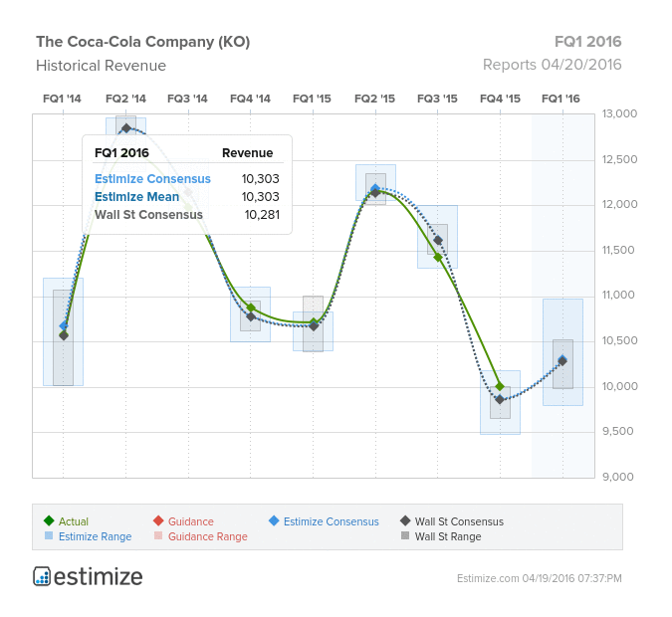This screenshot has height=617, width=672.
Task: Click the 9,000 y-axis label
Action: click(618, 477)
